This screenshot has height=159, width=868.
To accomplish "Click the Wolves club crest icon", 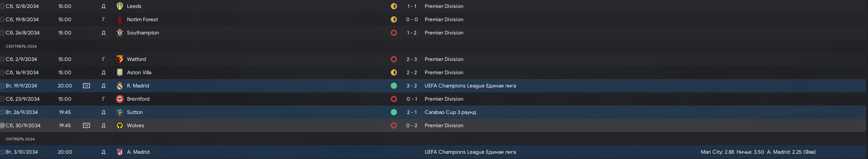I will (x=120, y=125).
